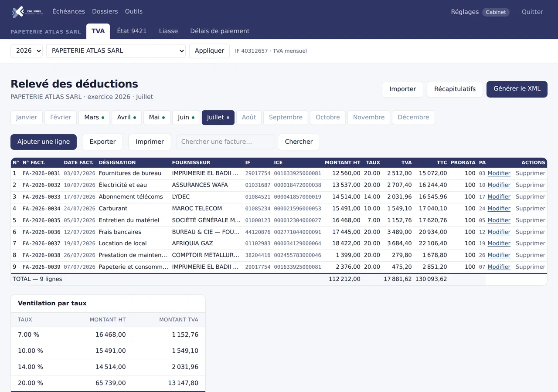Select the Juillet month

click(218, 118)
